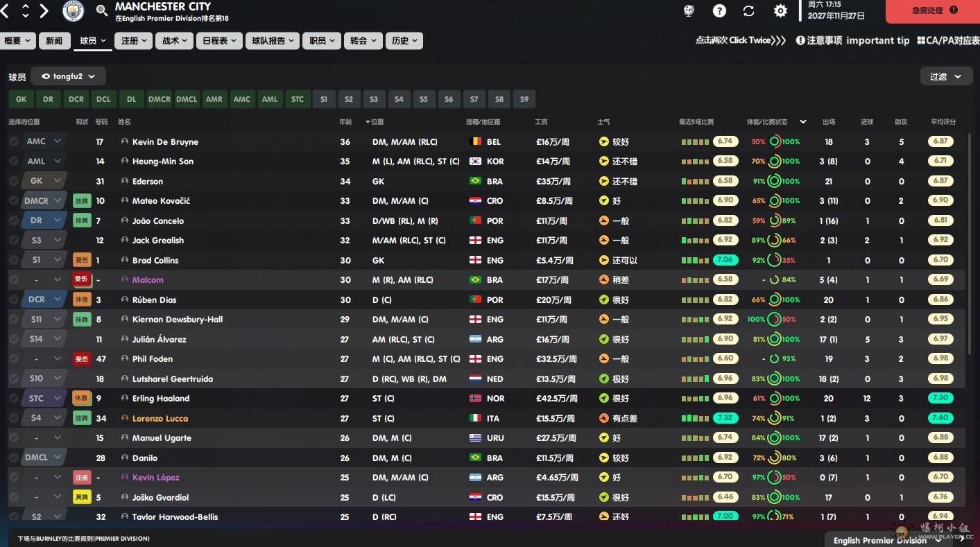Expand the tangfu2 view dropdown
The height and width of the screenshot is (547, 980).
pos(68,76)
